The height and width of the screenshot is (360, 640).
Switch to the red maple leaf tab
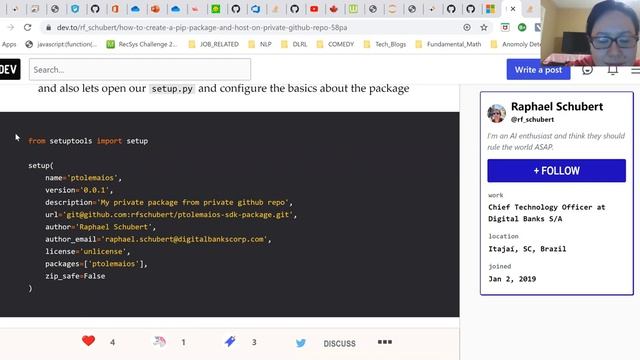(x=334, y=9)
